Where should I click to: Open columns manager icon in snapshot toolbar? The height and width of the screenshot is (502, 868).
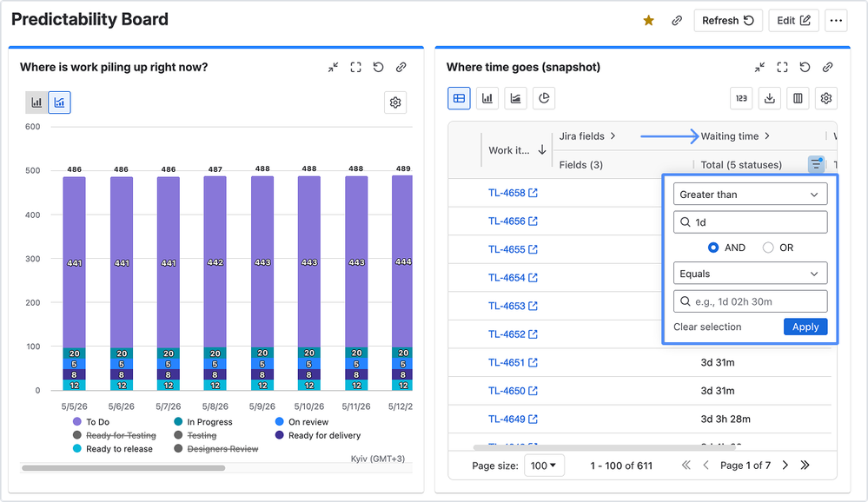pyautogui.click(x=798, y=98)
